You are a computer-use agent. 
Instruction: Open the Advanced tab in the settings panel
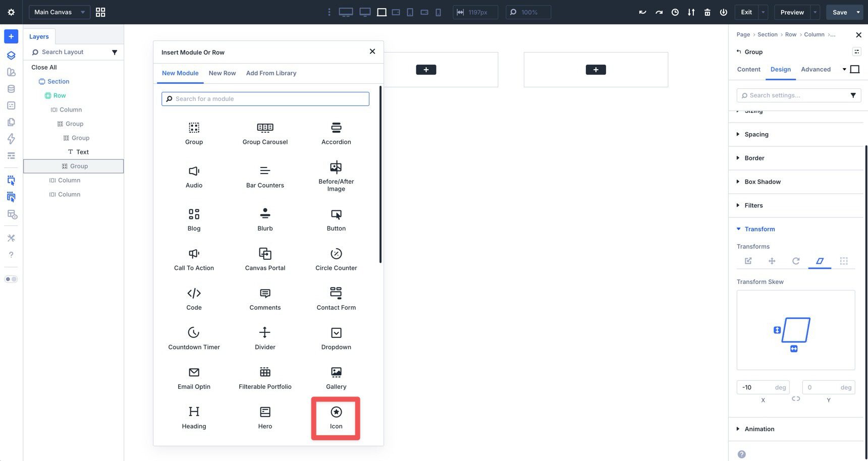tap(815, 69)
